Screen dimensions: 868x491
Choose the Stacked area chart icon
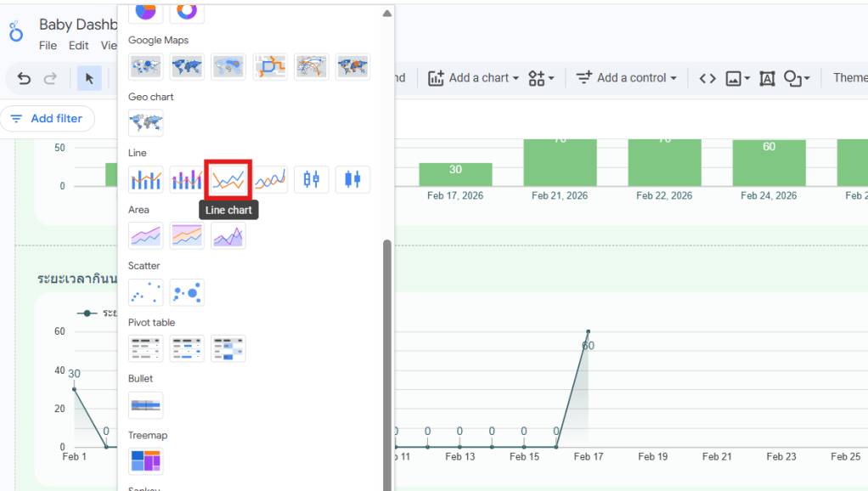[x=187, y=235]
